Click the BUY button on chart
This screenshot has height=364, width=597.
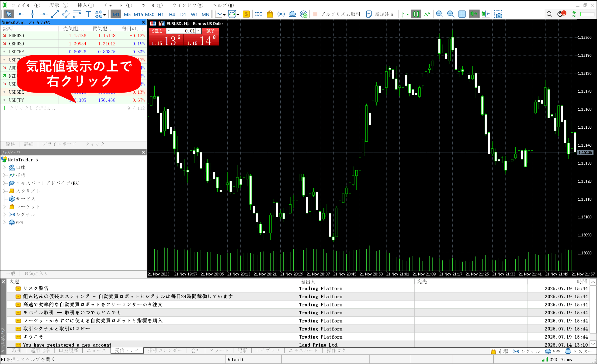[210, 31]
